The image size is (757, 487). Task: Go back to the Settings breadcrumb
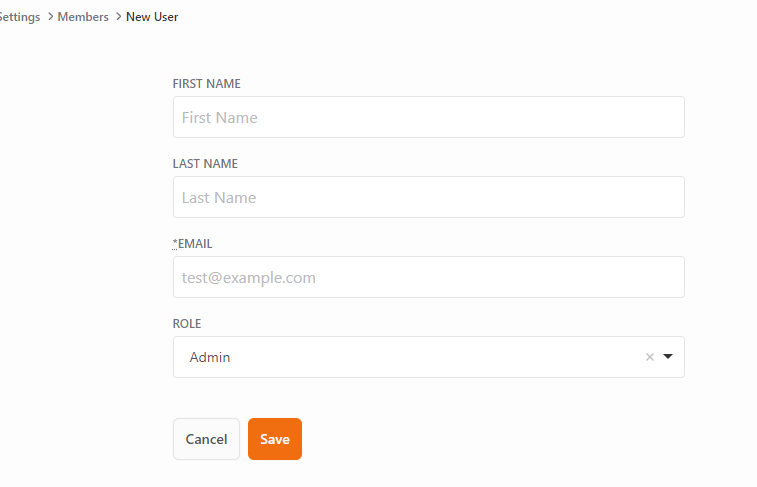(19, 17)
